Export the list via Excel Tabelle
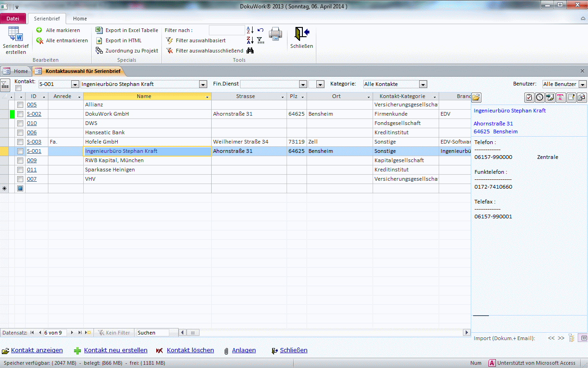The height and width of the screenshot is (368, 588). (127, 30)
